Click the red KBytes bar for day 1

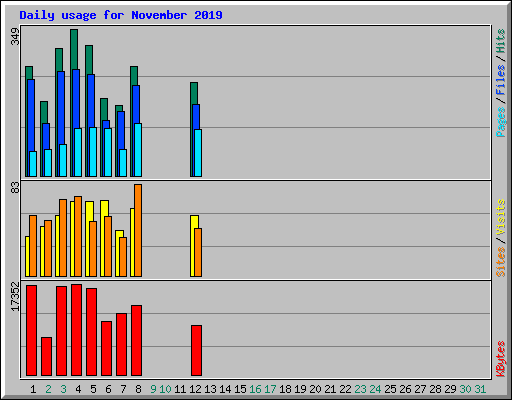point(31,330)
